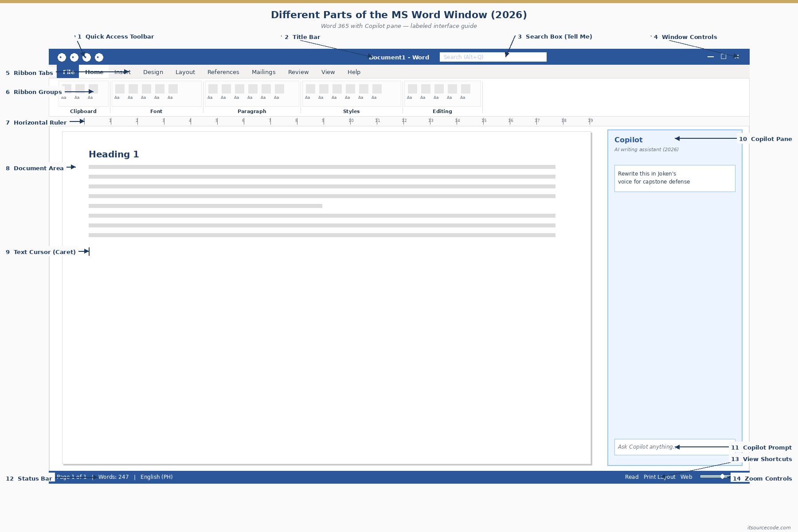Select the Design tab
798x532 pixels.
153,72
